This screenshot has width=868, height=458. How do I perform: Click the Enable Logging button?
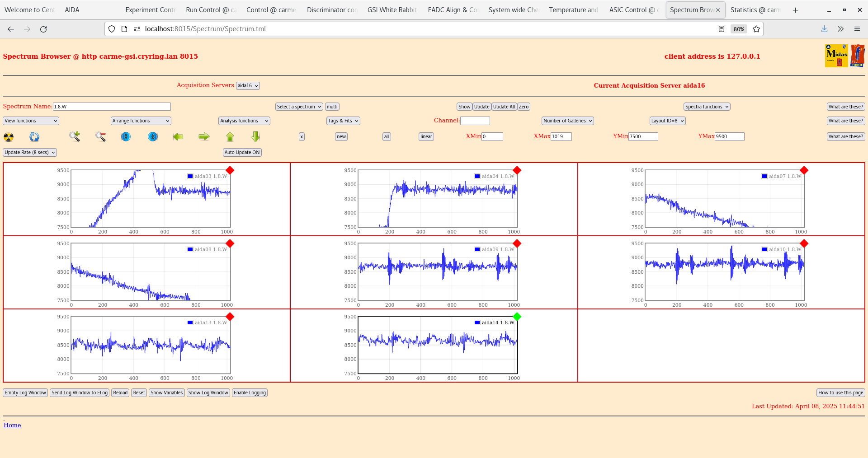click(x=250, y=393)
